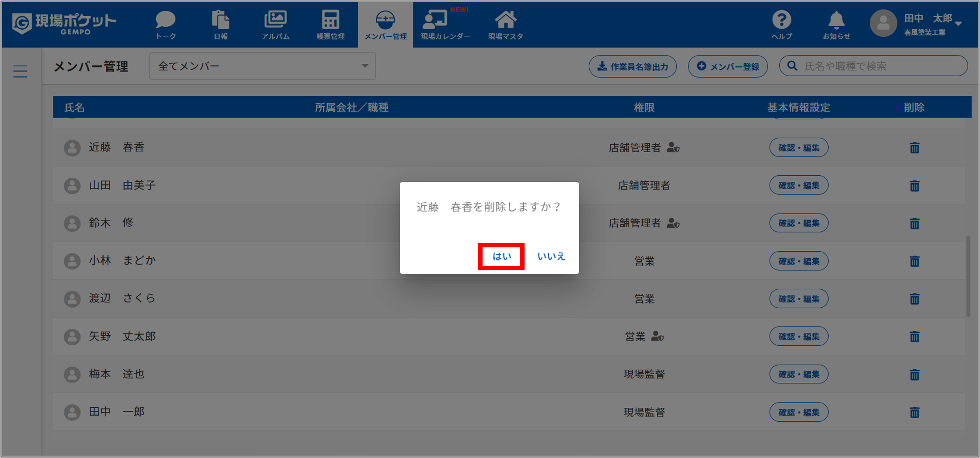Viewport: 980px width, 458px height.
Task: Click the 削除 column header
Action: [914, 108]
